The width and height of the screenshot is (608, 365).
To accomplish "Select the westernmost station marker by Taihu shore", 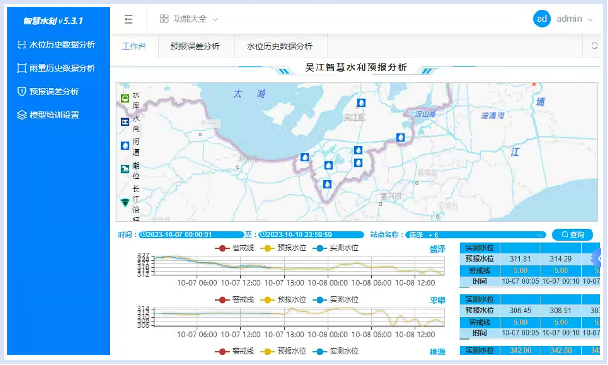I will pos(305,157).
